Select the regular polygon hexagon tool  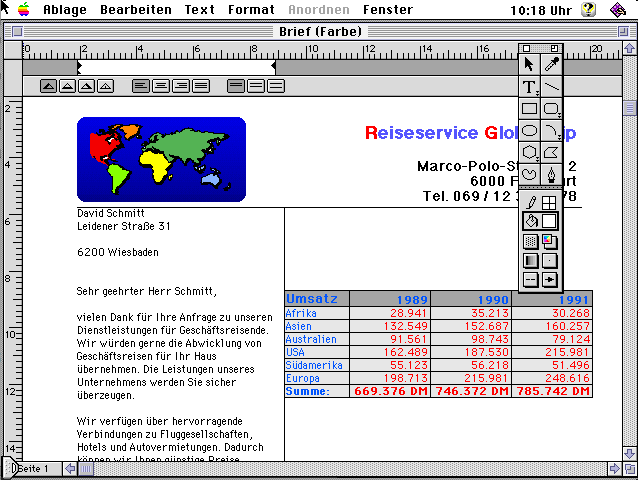coord(529,153)
